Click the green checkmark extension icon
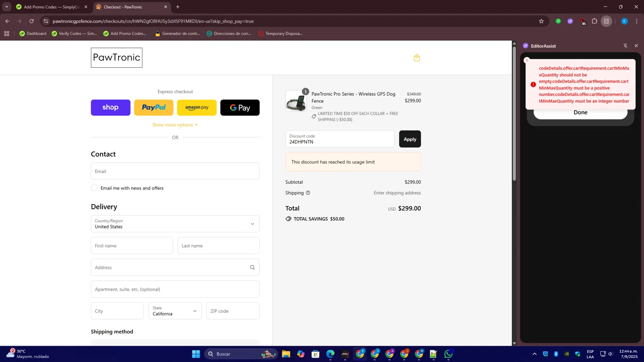Screen dimensions: 644x362 pyautogui.click(x=558, y=21)
